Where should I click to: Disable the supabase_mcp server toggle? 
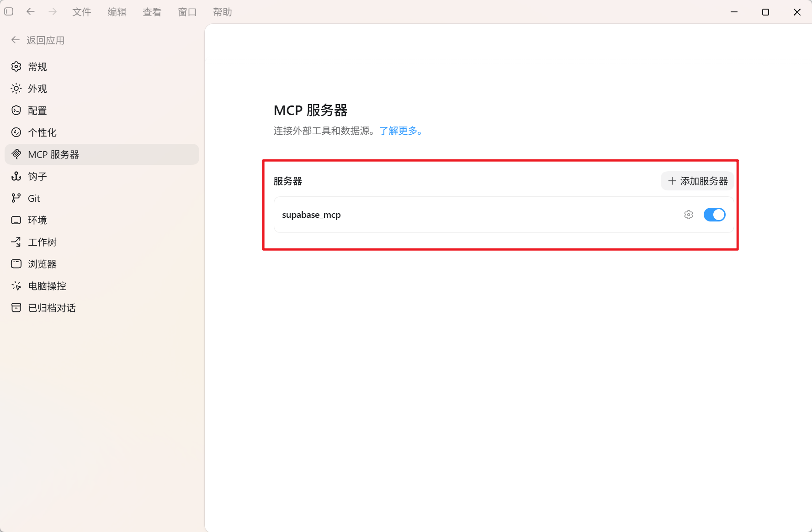pos(714,215)
